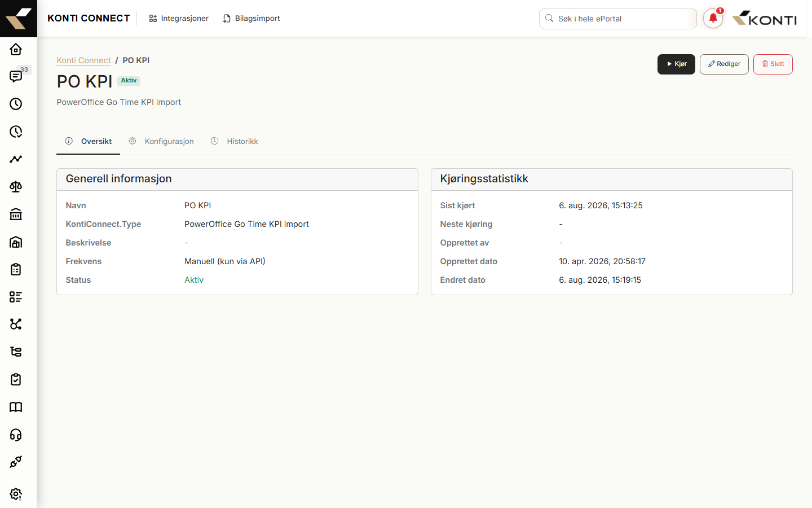This screenshot has height=508, width=812.
Task: Click the 'PO KPI' breadcrumb text
Action: (136, 60)
